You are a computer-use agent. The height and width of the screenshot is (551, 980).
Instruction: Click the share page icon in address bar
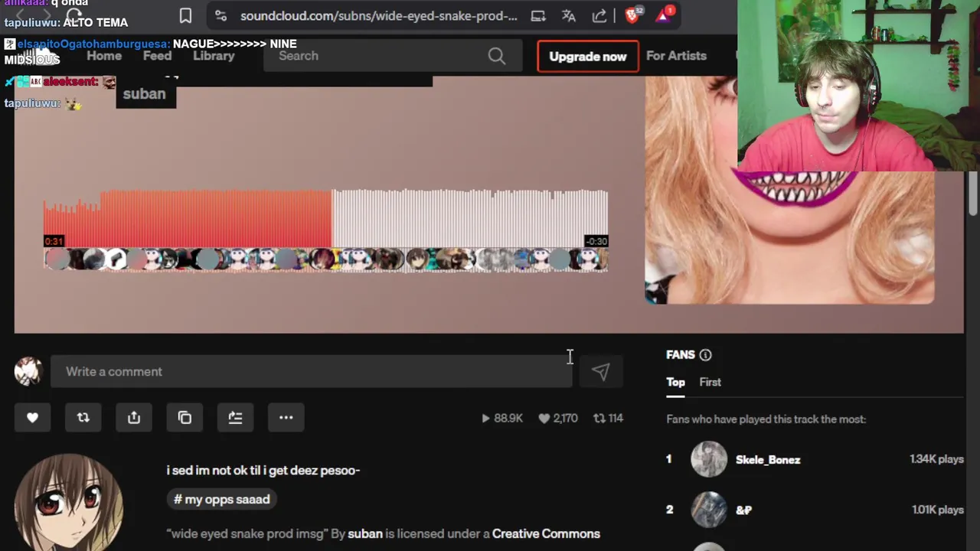point(599,15)
